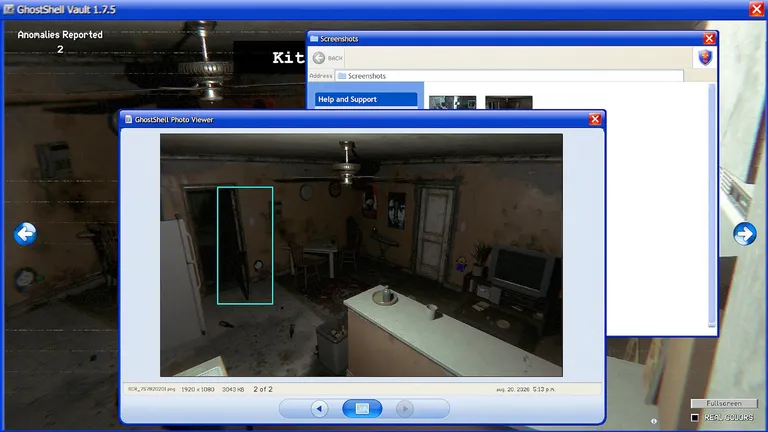Click the Fullscreen button

(724, 403)
